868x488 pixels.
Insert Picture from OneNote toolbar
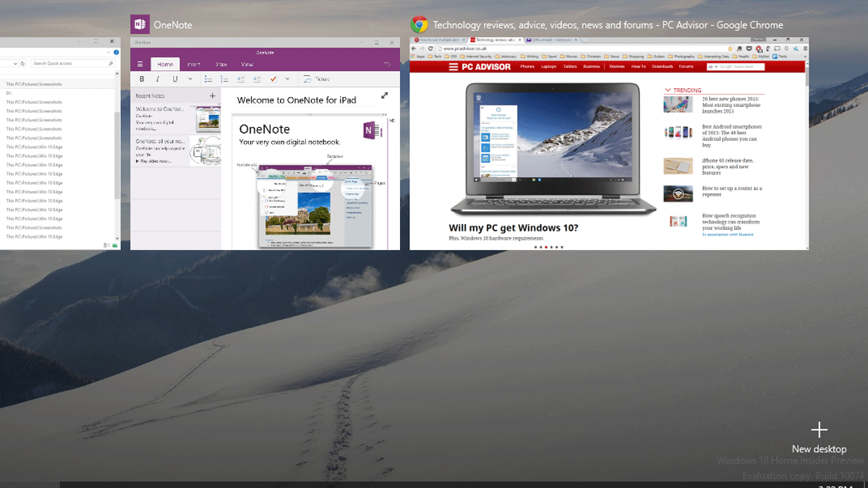[316, 79]
